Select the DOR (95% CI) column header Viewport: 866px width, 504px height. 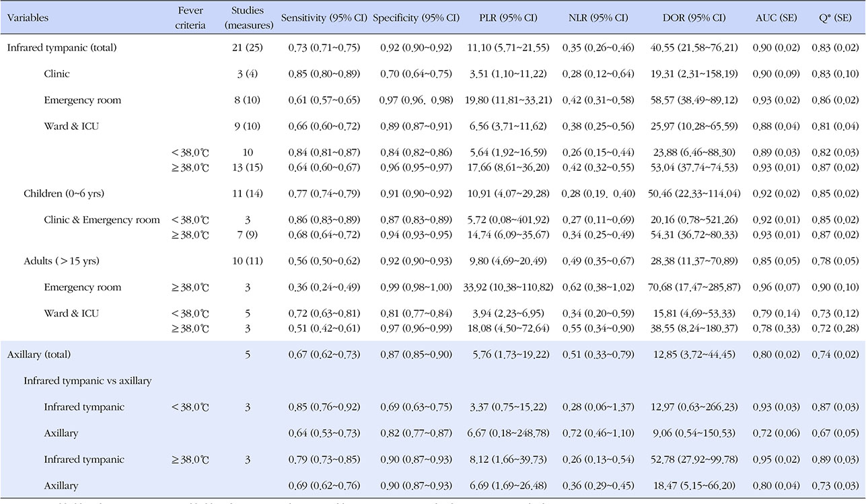point(693,18)
